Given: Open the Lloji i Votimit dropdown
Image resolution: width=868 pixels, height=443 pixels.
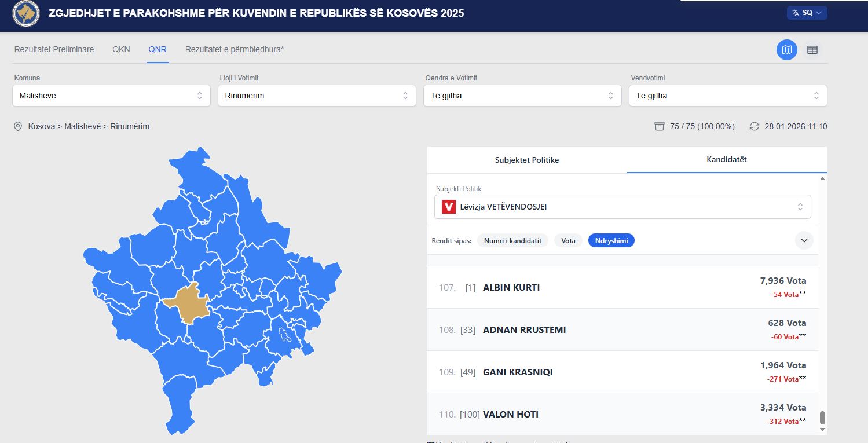Looking at the screenshot, I should (317, 96).
